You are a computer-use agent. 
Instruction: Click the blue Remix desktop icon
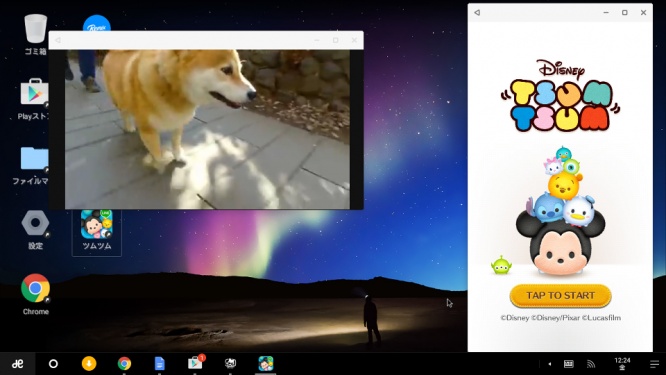97,23
